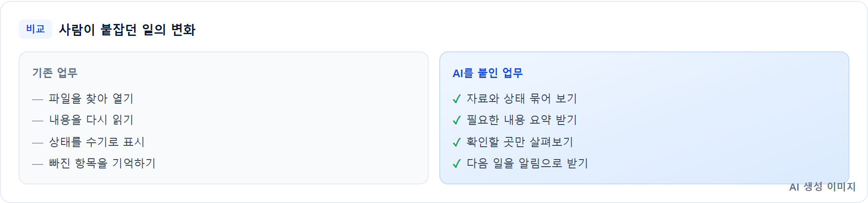
Task: Click the dash before 상태를 수기로 표시
Action: (x=38, y=143)
